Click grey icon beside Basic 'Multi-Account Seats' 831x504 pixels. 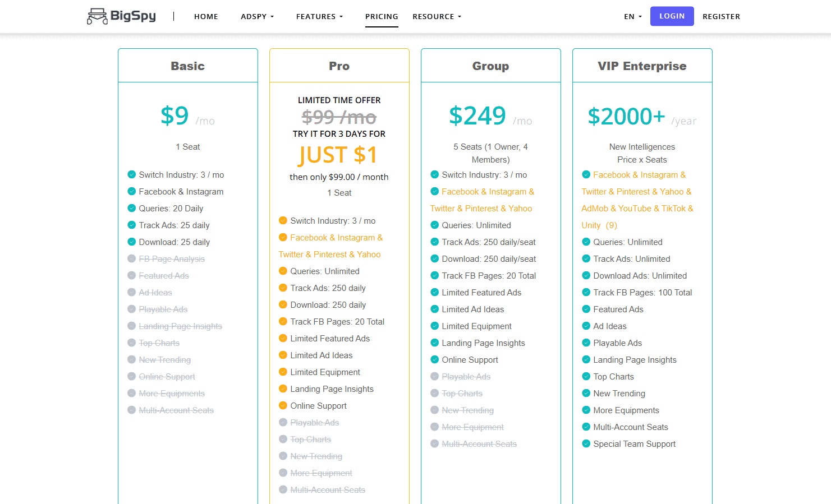tap(132, 410)
